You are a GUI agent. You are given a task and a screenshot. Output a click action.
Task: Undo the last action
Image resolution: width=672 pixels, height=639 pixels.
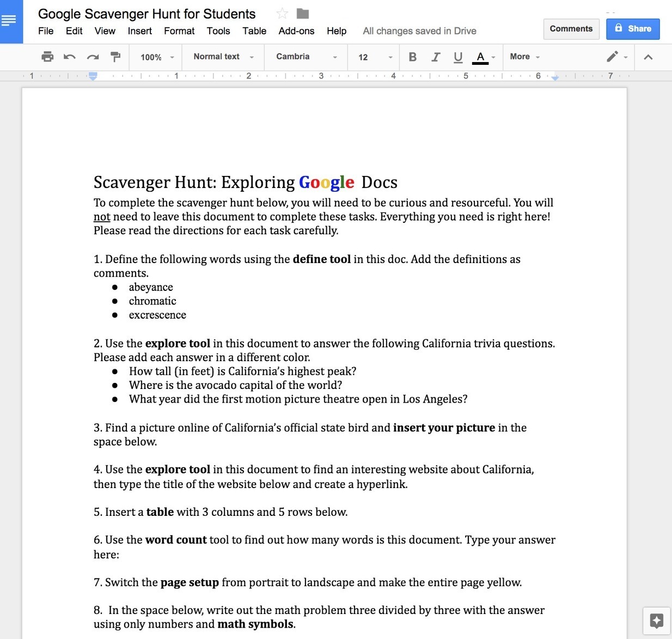70,57
